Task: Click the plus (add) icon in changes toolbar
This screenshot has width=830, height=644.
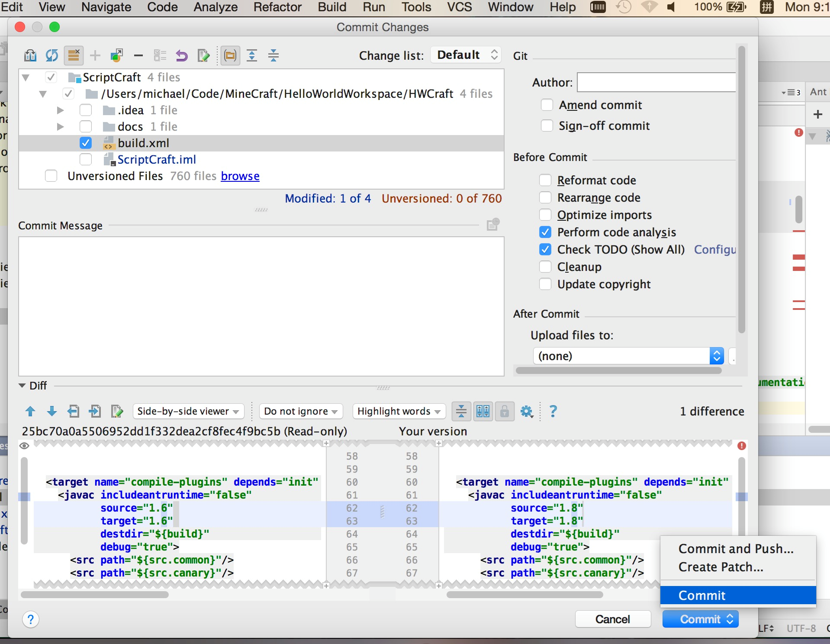Action: click(x=95, y=55)
